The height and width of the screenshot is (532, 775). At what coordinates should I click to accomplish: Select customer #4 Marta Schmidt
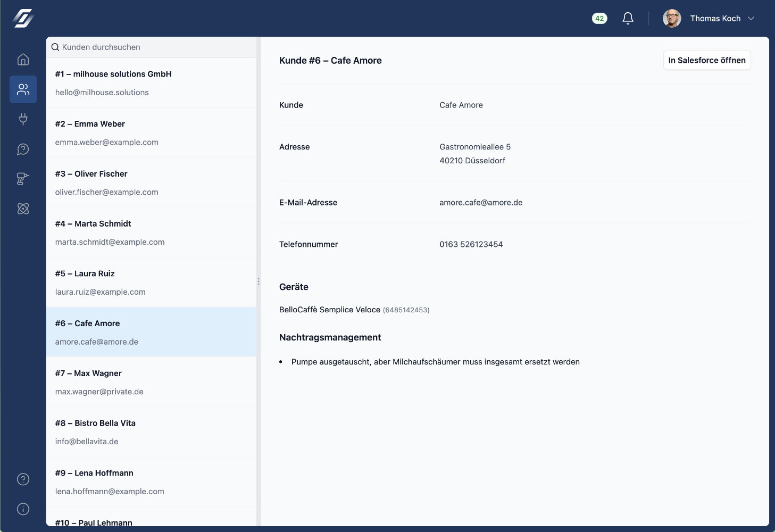click(152, 232)
